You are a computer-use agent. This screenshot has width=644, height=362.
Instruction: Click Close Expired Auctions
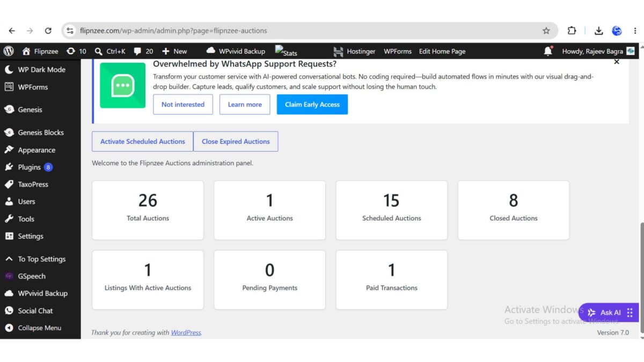point(236,142)
